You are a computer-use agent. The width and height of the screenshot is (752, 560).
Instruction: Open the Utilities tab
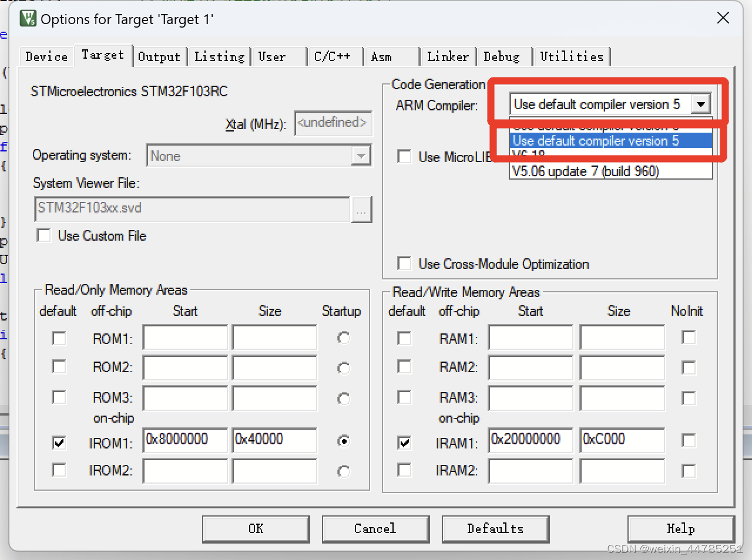[x=572, y=56]
